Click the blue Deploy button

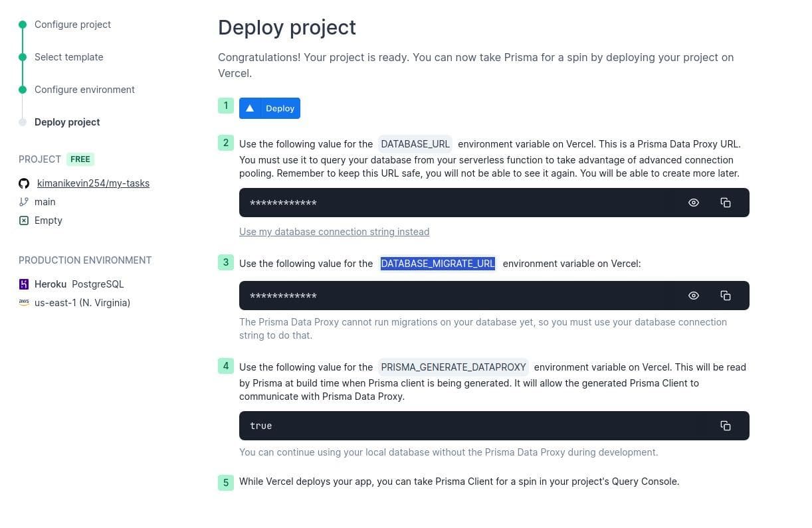click(270, 108)
